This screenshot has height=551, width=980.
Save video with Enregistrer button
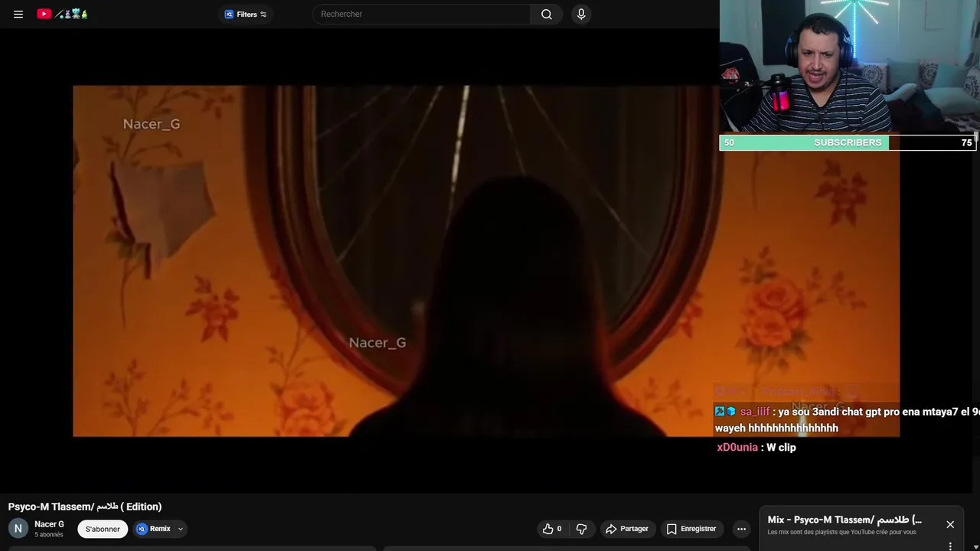click(x=691, y=529)
